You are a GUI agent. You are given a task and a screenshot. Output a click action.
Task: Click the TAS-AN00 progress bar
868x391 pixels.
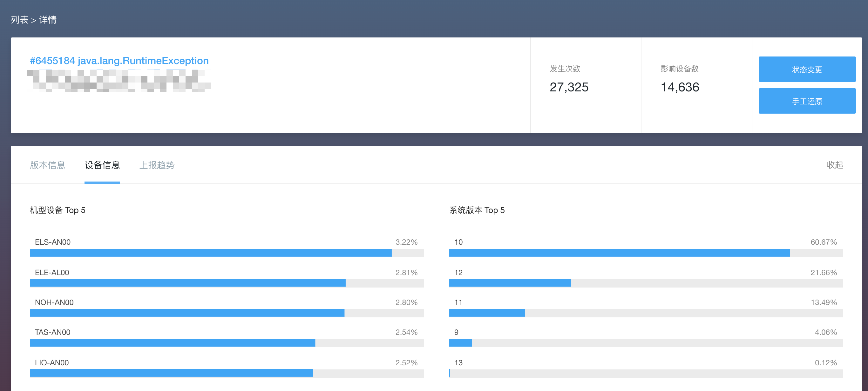227,343
